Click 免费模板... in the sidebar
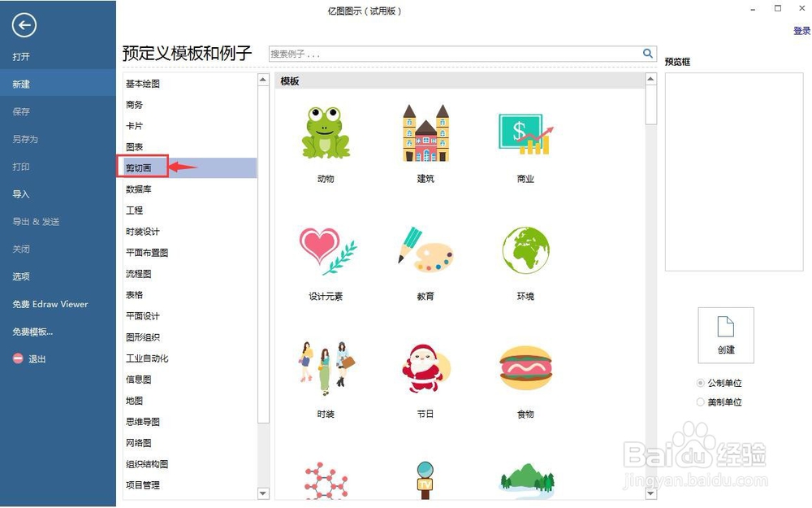 coord(32,332)
